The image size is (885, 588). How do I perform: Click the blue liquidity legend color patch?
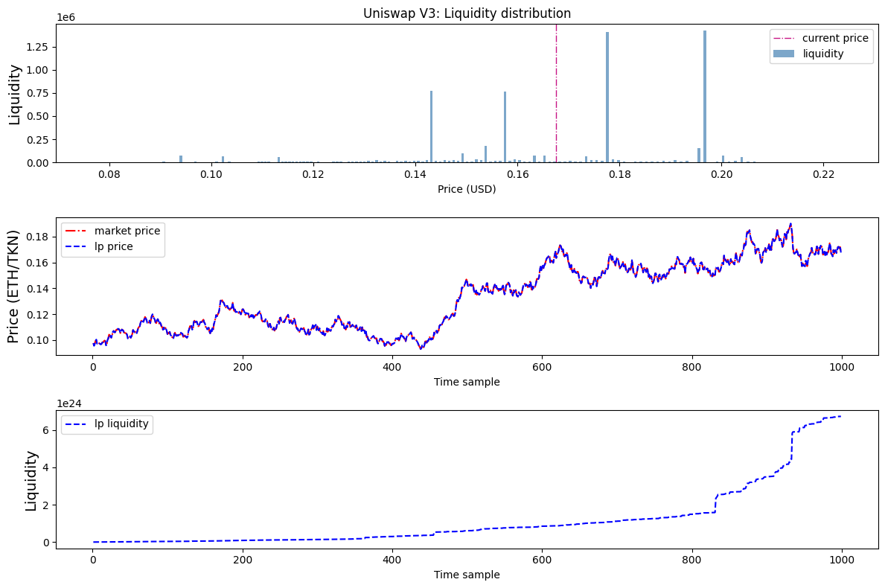pyautogui.click(x=784, y=54)
